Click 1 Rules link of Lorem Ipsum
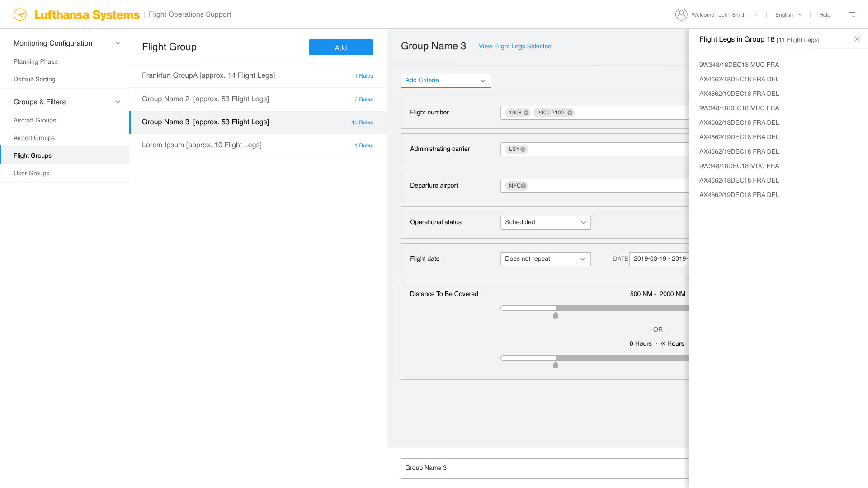868x488 pixels. [363, 145]
